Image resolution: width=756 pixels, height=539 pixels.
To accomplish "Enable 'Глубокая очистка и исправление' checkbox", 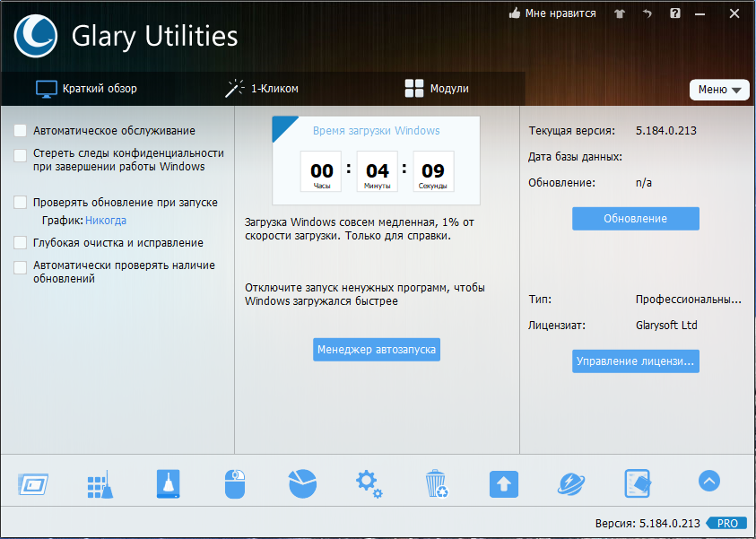I will 21,242.
